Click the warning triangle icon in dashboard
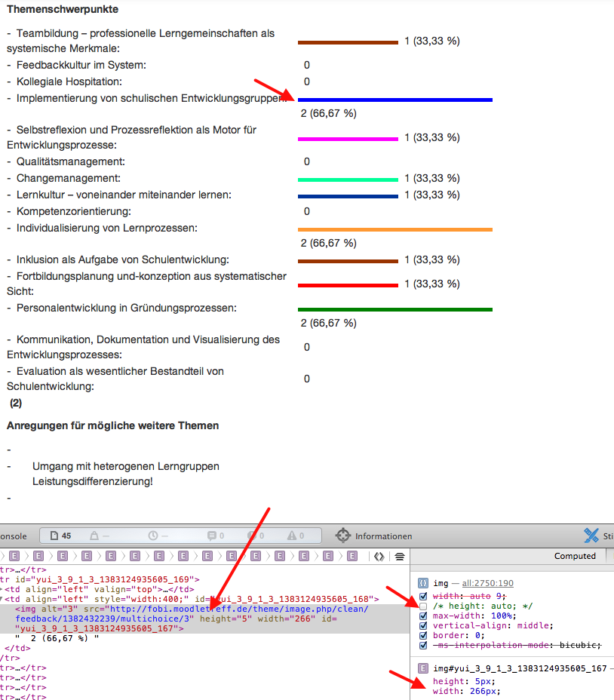Viewport: 614px width, 700px height. (x=292, y=536)
